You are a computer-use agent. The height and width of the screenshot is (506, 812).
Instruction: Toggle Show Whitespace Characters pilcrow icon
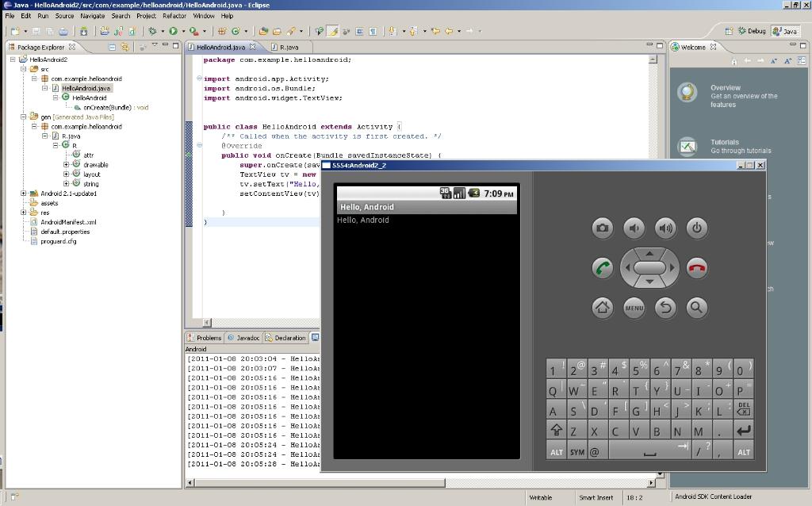(x=373, y=31)
